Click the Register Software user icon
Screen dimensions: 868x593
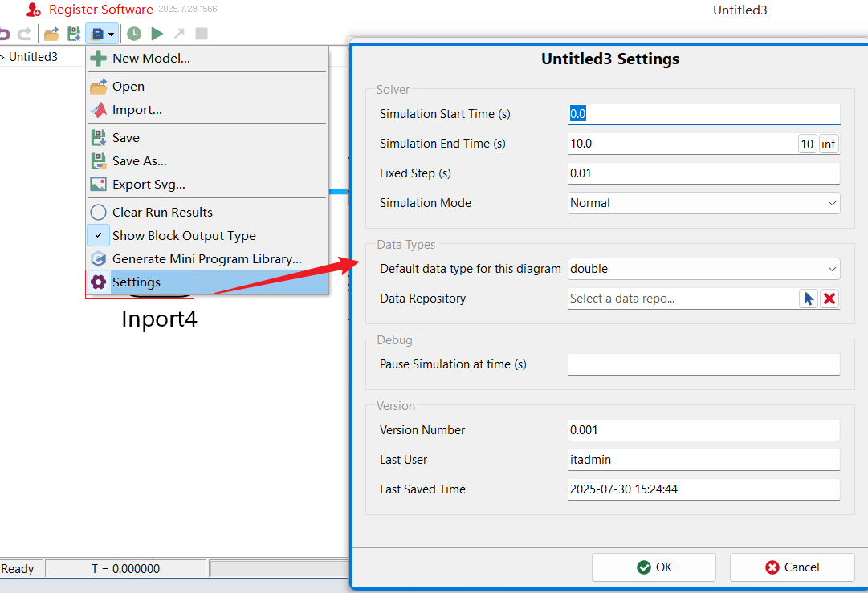(33, 10)
